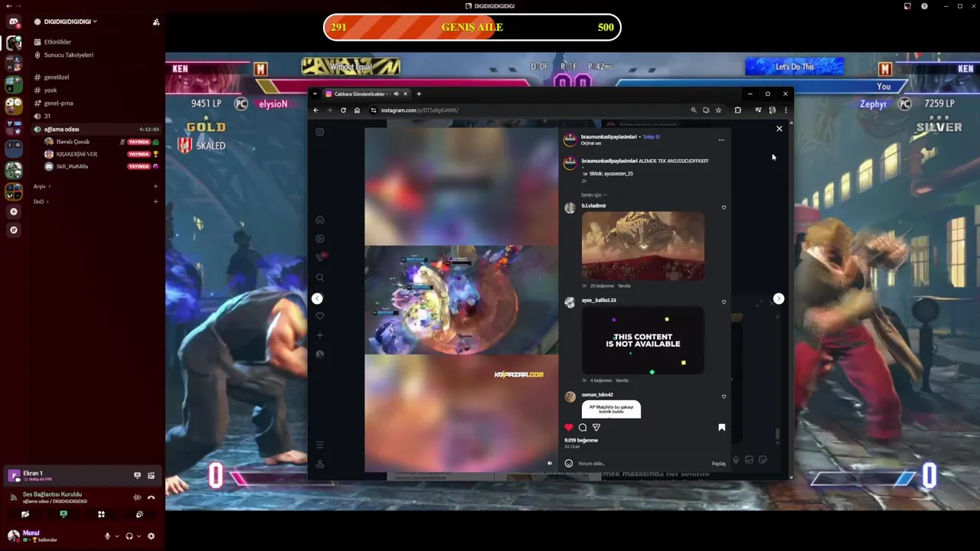This screenshot has height=551, width=980.
Task: Add a channel to DnD category
Action: pyautogui.click(x=155, y=201)
